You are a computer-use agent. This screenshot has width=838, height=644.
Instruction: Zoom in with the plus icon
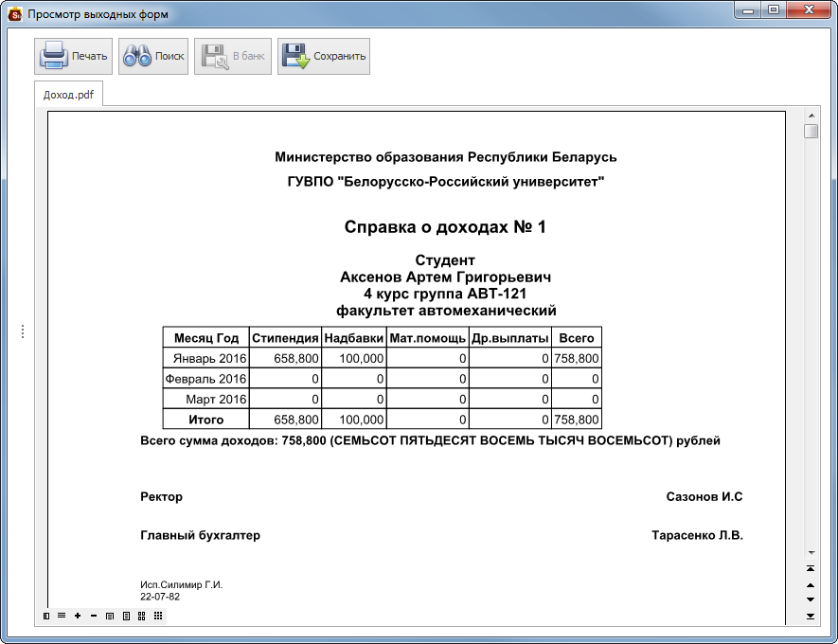pyautogui.click(x=78, y=617)
